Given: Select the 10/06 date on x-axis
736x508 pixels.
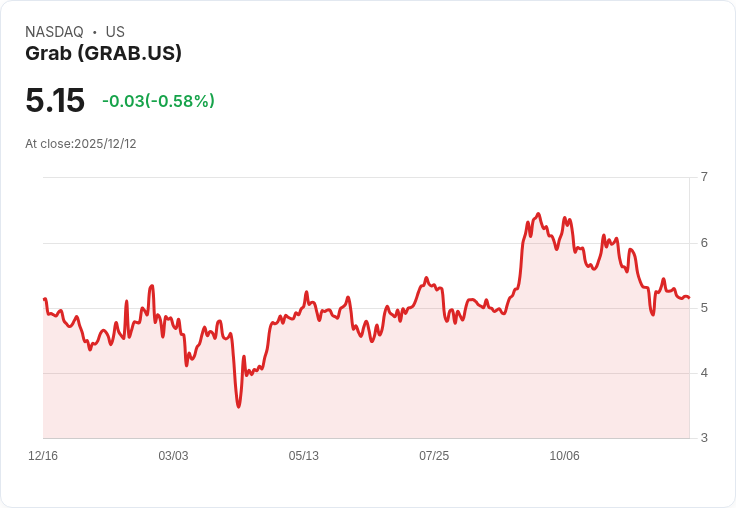Looking at the screenshot, I should click(x=565, y=456).
